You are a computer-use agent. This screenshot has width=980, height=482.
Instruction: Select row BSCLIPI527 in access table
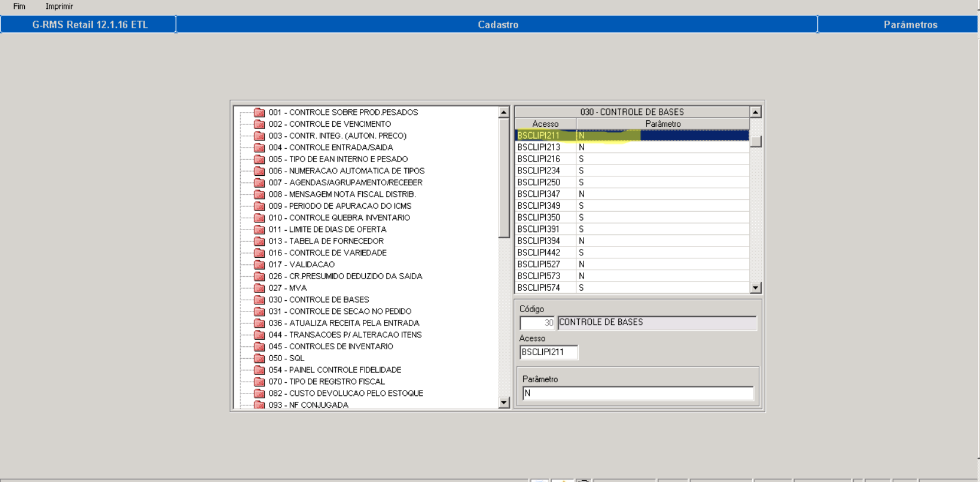tap(632, 264)
